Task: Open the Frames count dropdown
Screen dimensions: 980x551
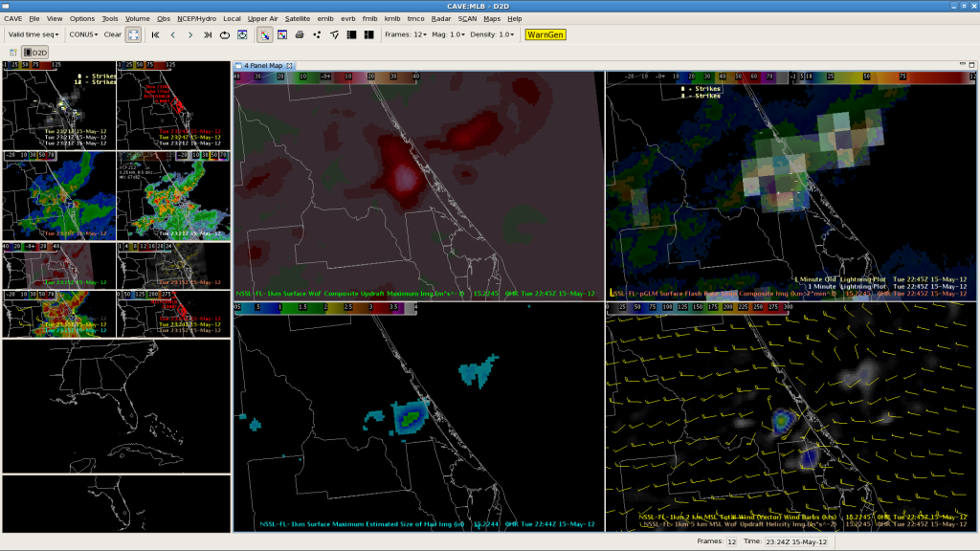Action: point(405,34)
